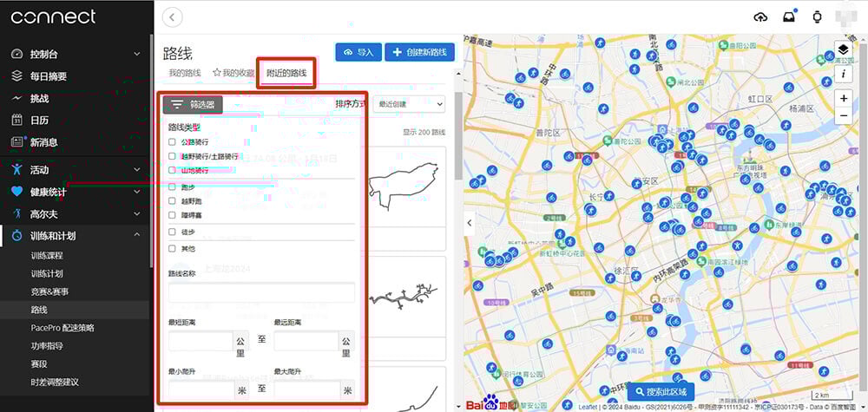868x412 pixels.
Task: Click the route list vertical scrollbar
Action: click(x=457, y=135)
